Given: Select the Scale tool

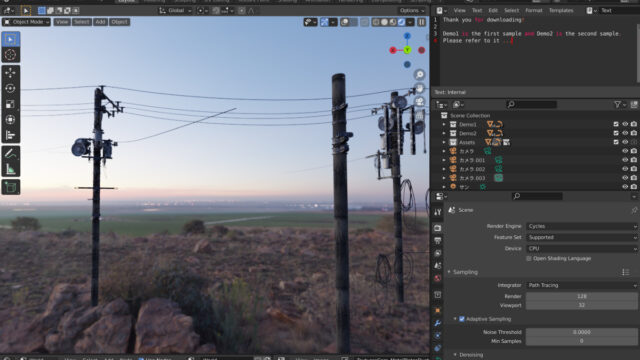Looking at the screenshot, I should pos(11,104).
